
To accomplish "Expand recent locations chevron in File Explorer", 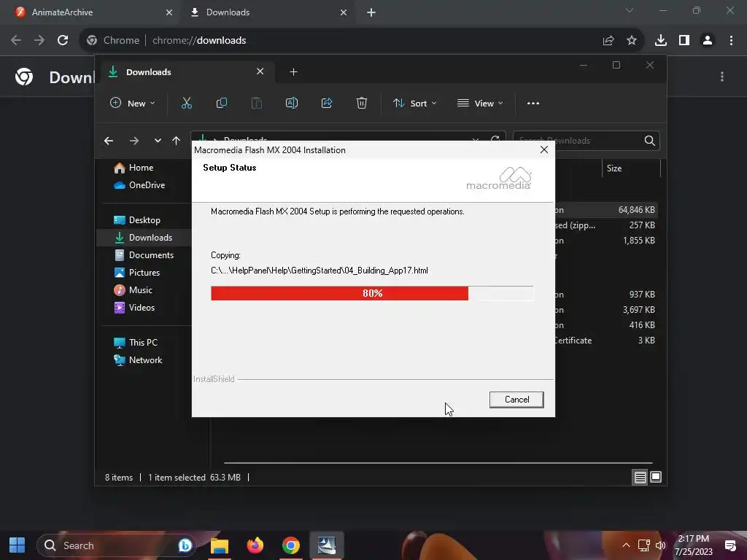I will click(158, 141).
